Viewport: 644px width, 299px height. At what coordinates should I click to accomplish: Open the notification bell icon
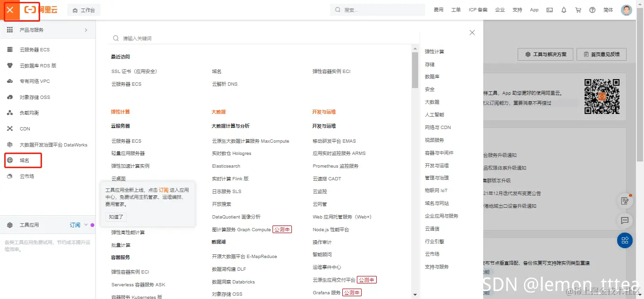pyautogui.click(x=564, y=10)
